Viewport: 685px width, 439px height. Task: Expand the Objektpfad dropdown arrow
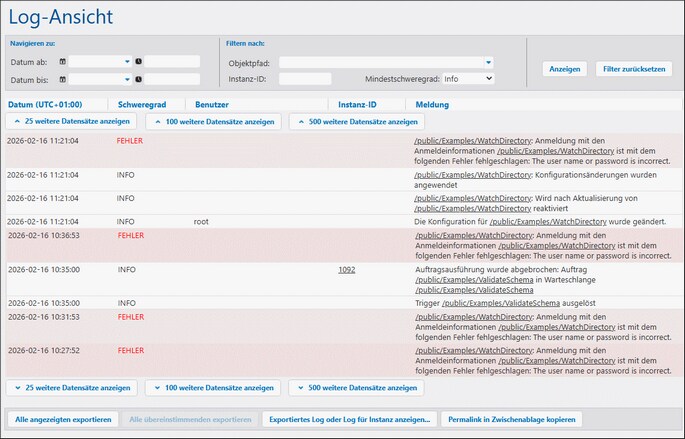coord(488,63)
